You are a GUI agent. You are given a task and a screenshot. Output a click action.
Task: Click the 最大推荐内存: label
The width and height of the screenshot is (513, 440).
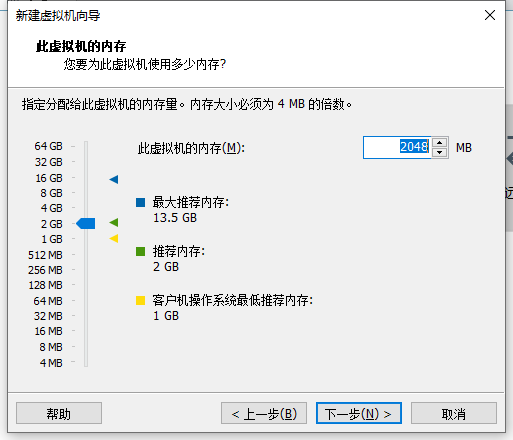(x=191, y=202)
